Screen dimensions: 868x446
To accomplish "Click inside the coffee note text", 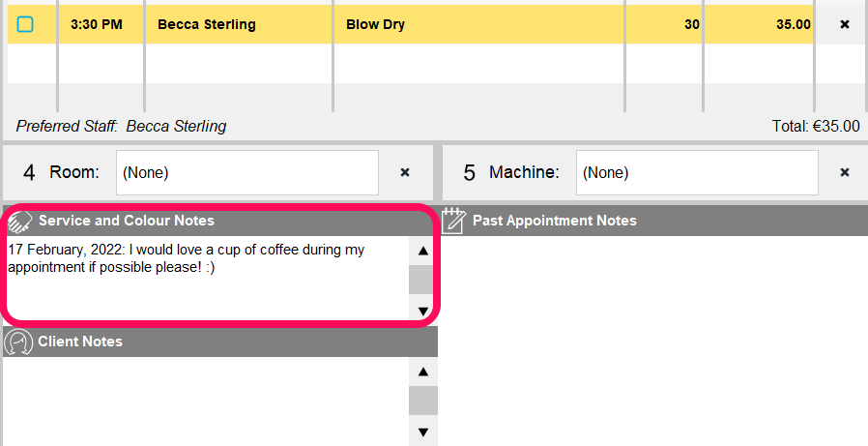I will pyautogui.click(x=186, y=258).
